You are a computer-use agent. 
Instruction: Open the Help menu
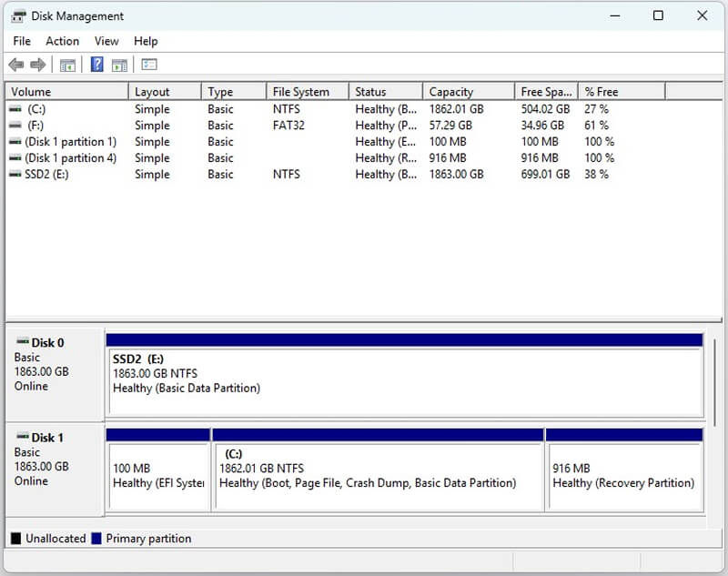pos(146,41)
